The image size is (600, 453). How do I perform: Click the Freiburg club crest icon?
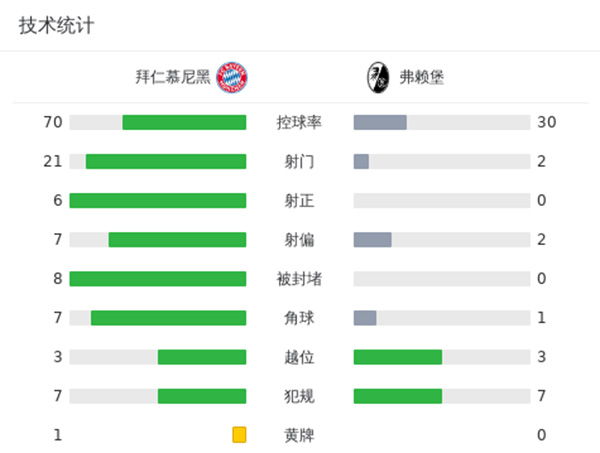(378, 77)
